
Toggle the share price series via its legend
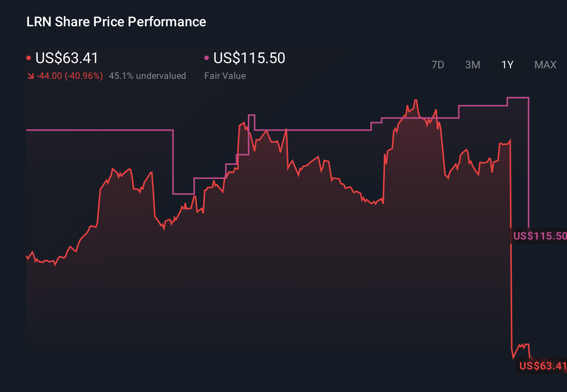pos(66,58)
